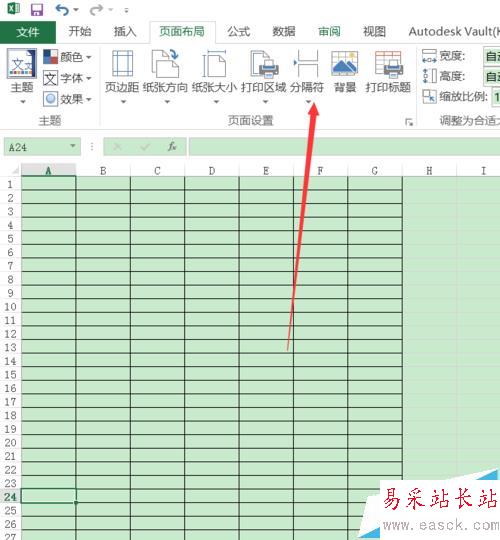This screenshot has width=500, height=540.
Task: Click the formula bar confirm checkmark
Action: coord(145,147)
